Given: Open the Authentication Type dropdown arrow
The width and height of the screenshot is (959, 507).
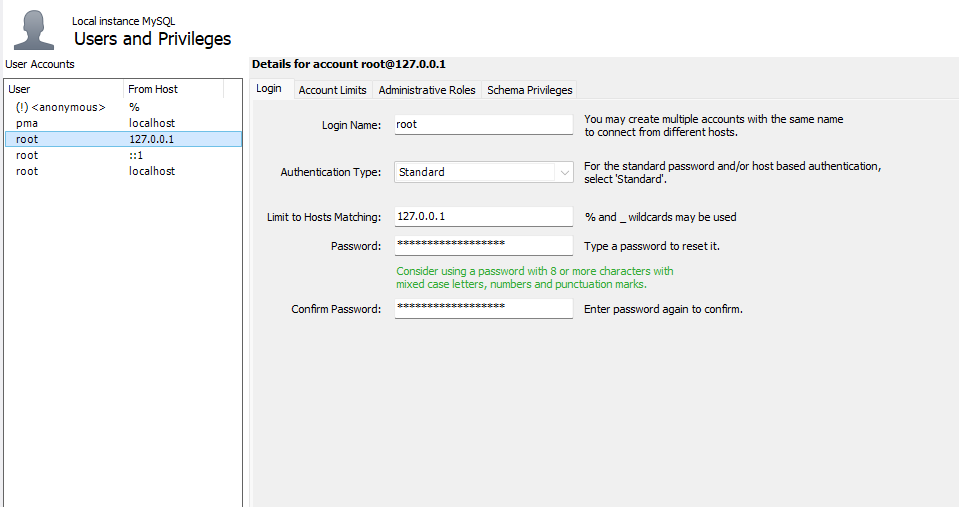Looking at the screenshot, I should [565, 172].
